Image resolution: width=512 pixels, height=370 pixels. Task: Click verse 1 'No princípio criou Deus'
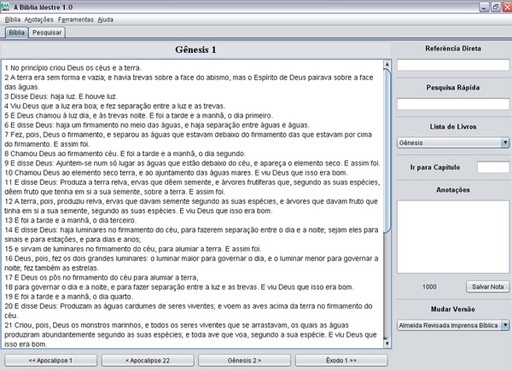(x=73, y=68)
